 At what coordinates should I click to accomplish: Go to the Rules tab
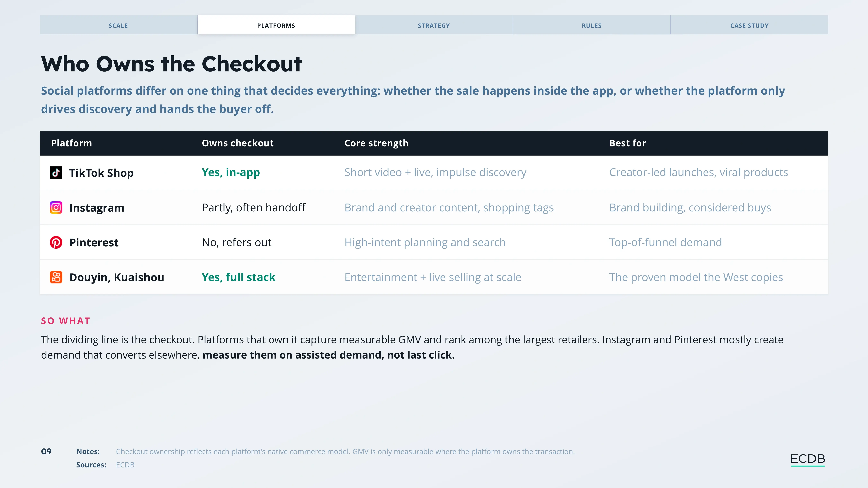pos(591,25)
